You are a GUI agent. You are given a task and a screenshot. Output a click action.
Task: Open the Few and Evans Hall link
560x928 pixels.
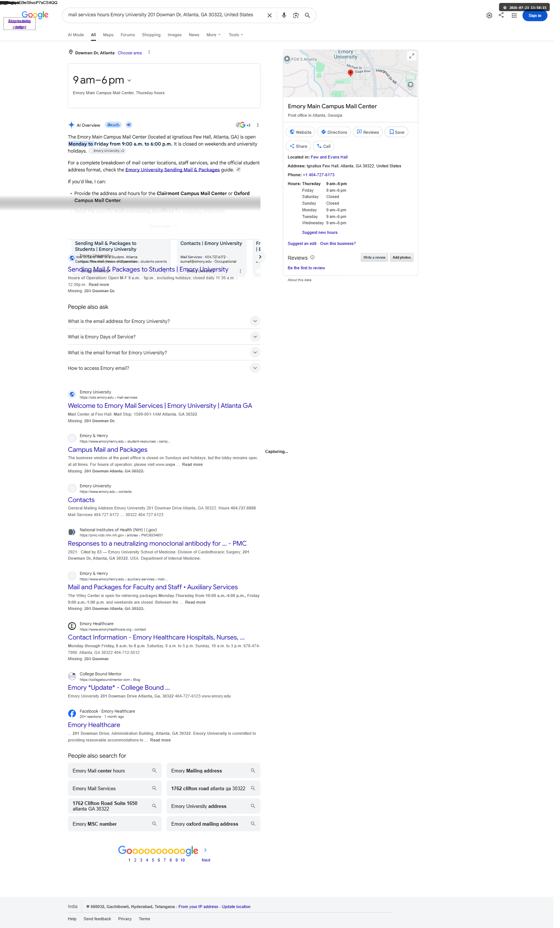coord(329,157)
